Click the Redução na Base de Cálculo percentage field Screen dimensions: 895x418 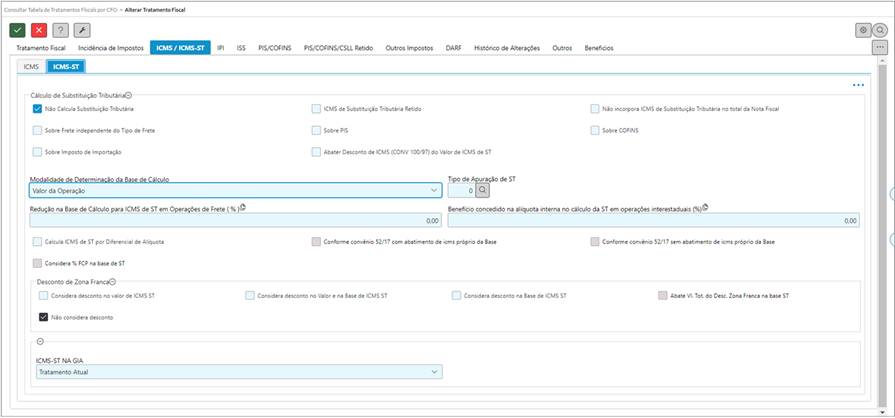pos(235,220)
